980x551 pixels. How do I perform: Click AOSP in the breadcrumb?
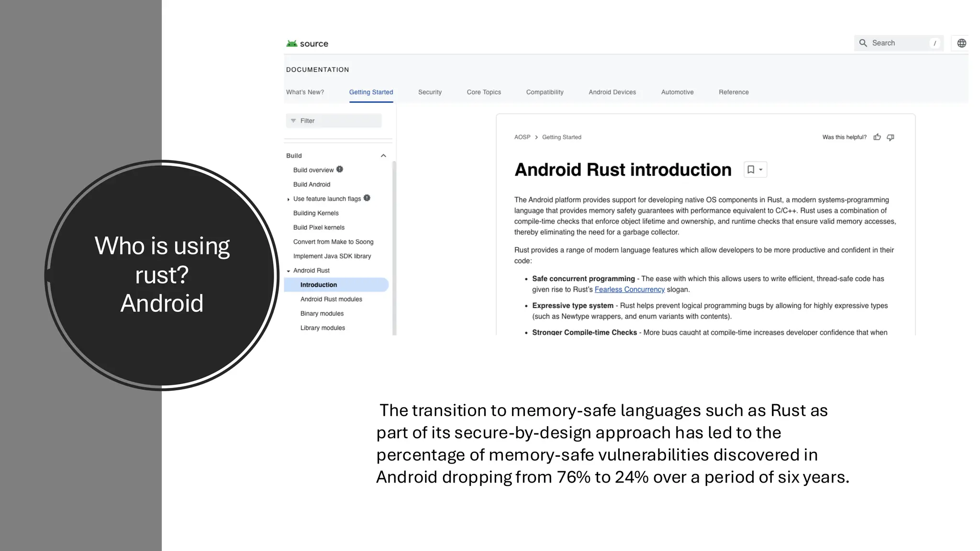522,137
